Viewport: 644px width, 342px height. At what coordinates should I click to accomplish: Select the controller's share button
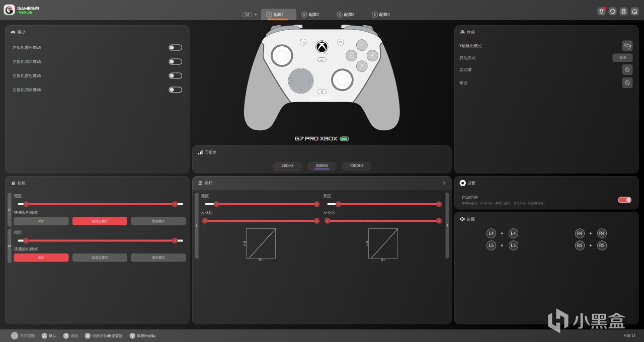point(322,59)
